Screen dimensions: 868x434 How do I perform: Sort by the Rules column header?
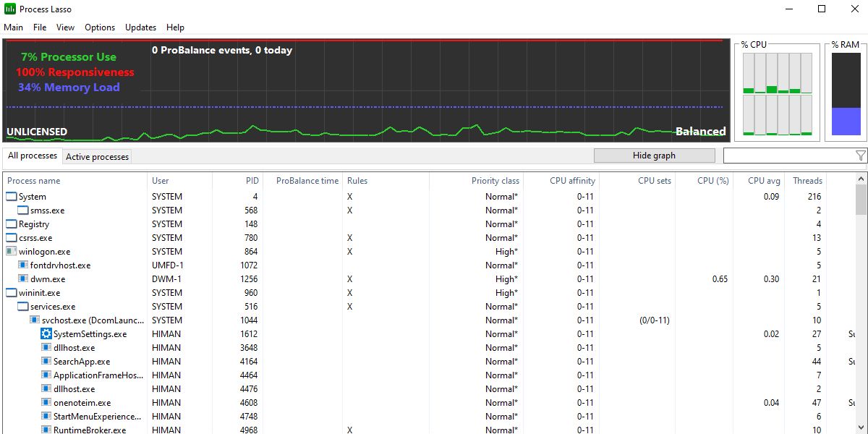point(386,181)
